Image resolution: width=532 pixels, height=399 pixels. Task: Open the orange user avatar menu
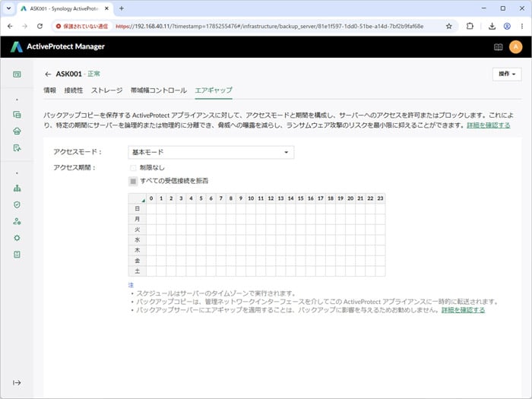point(516,47)
